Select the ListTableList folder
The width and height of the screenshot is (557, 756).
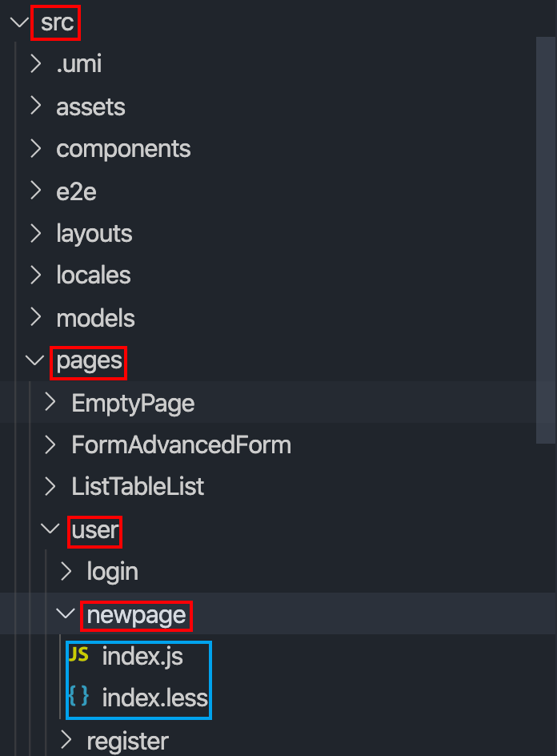(x=138, y=486)
